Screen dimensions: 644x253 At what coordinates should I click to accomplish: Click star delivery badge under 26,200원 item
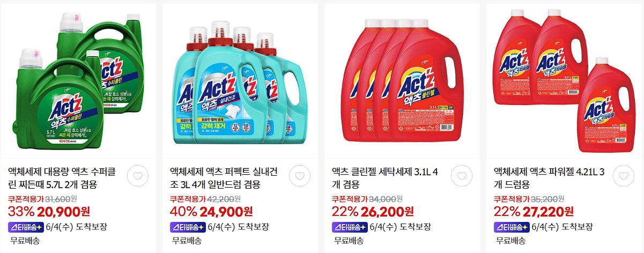[350, 227]
